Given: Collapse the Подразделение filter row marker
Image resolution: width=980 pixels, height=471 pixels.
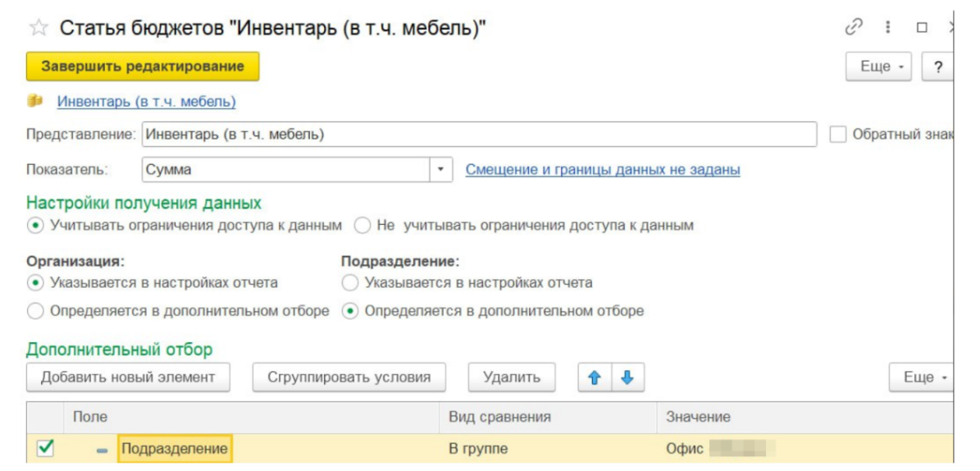Looking at the screenshot, I should tap(102, 450).
